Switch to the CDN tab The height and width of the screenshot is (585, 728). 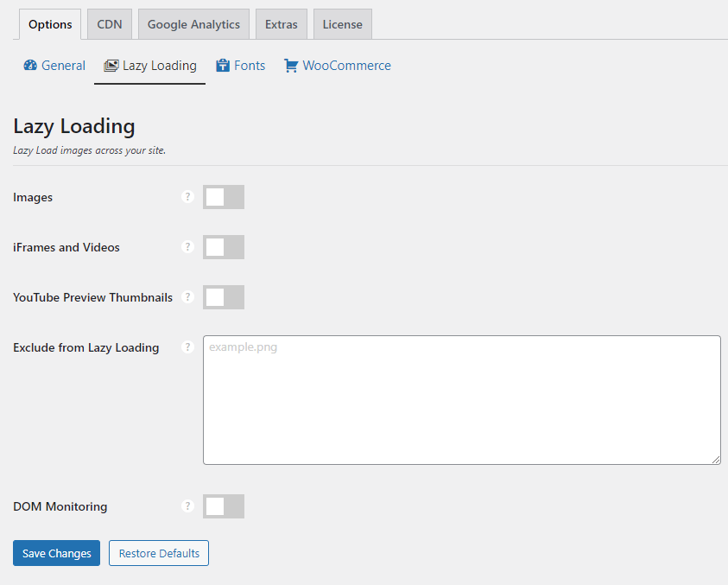[109, 24]
